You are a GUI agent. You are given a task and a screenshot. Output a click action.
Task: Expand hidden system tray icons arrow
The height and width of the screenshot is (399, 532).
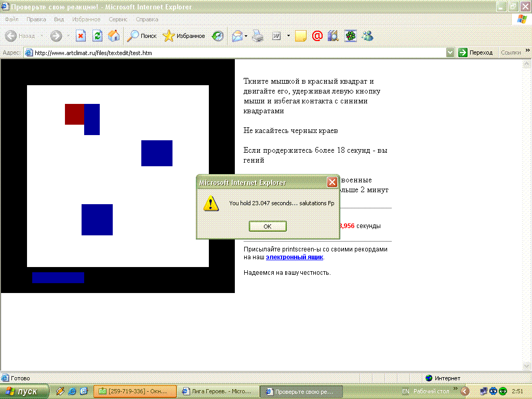click(465, 392)
